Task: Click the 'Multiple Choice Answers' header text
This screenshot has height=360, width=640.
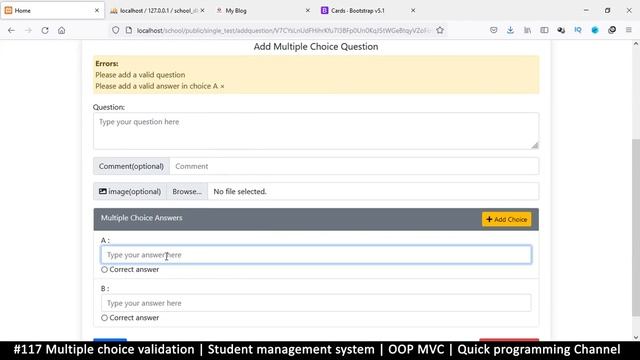Action: [142, 218]
